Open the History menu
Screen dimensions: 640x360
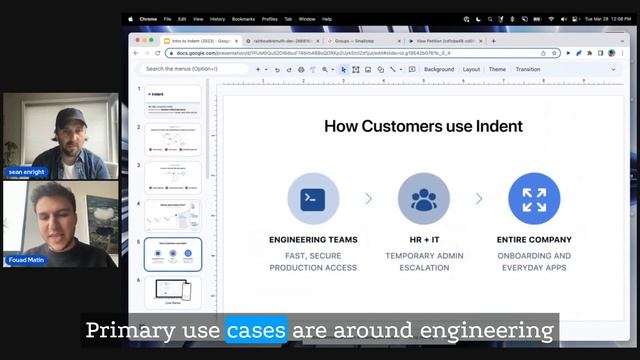click(x=217, y=19)
